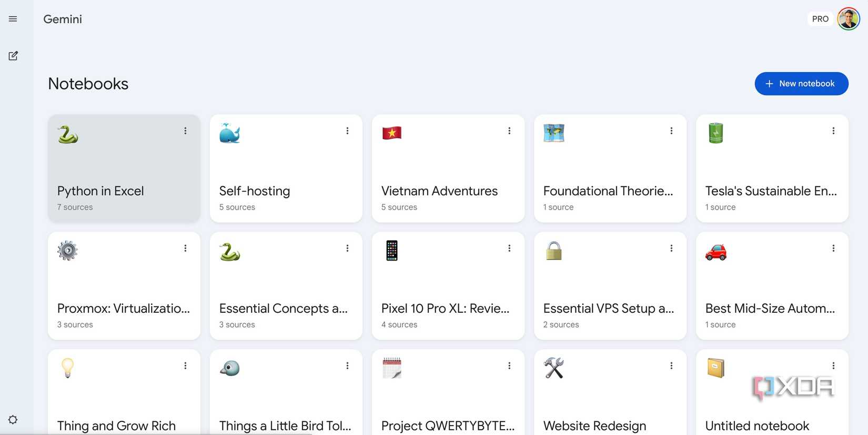Image resolution: width=868 pixels, height=435 pixels.
Task: Click the Vietnam flag emoji icon
Action: tap(392, 133)
